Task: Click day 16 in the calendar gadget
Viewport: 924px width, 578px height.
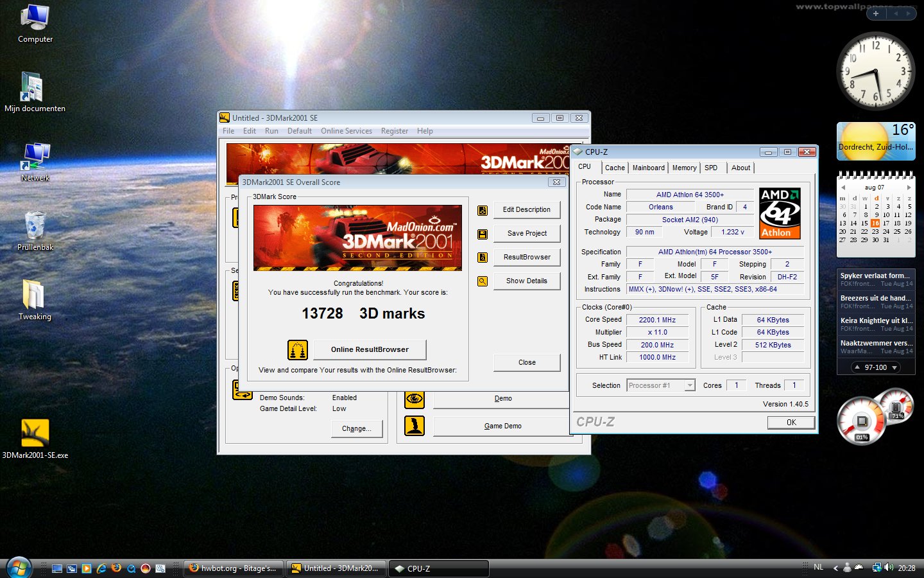Action: 875,223
